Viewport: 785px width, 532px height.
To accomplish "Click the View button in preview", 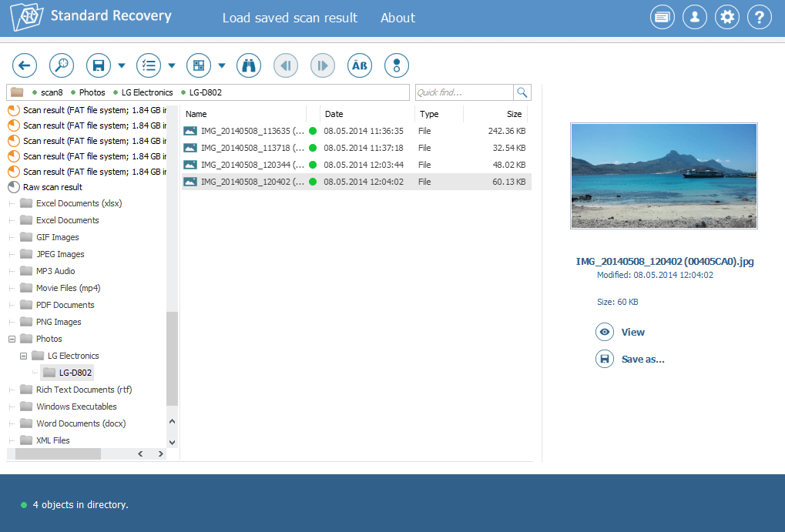I will [620, 333].
